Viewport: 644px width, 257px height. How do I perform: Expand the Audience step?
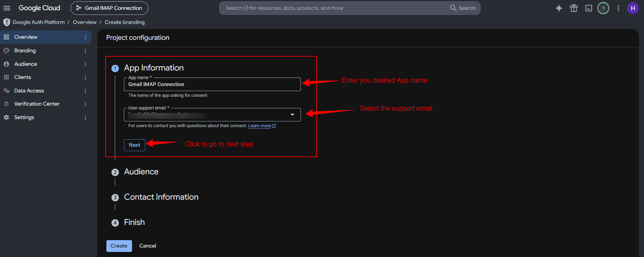coord(141,172)
